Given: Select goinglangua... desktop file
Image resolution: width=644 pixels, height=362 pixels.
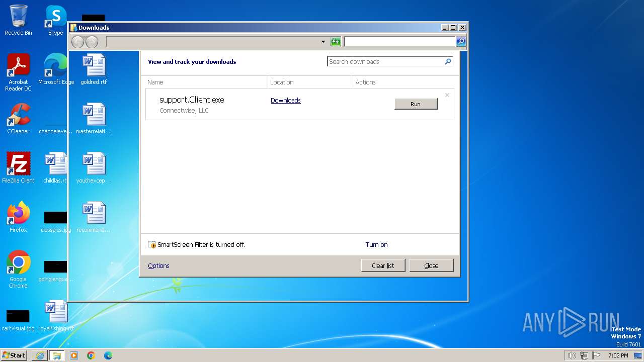Looking at the screenshot, I should [55, 270].
